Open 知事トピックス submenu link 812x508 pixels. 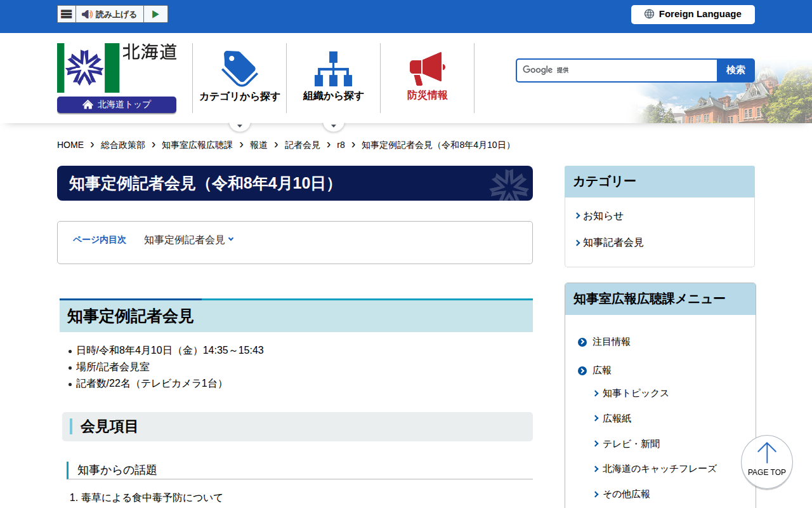coord(635,393)
